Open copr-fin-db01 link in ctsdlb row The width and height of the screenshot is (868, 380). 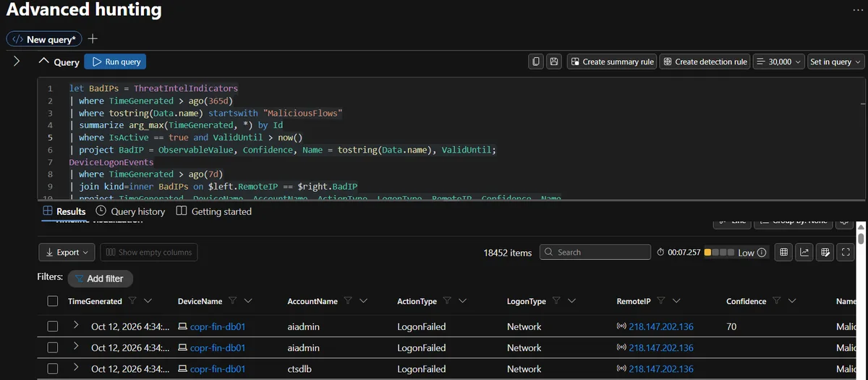[218, 368]
